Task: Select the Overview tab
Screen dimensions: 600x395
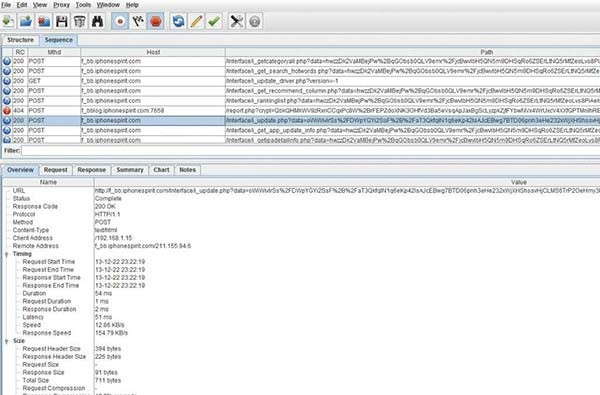Action: coord(20,170)
